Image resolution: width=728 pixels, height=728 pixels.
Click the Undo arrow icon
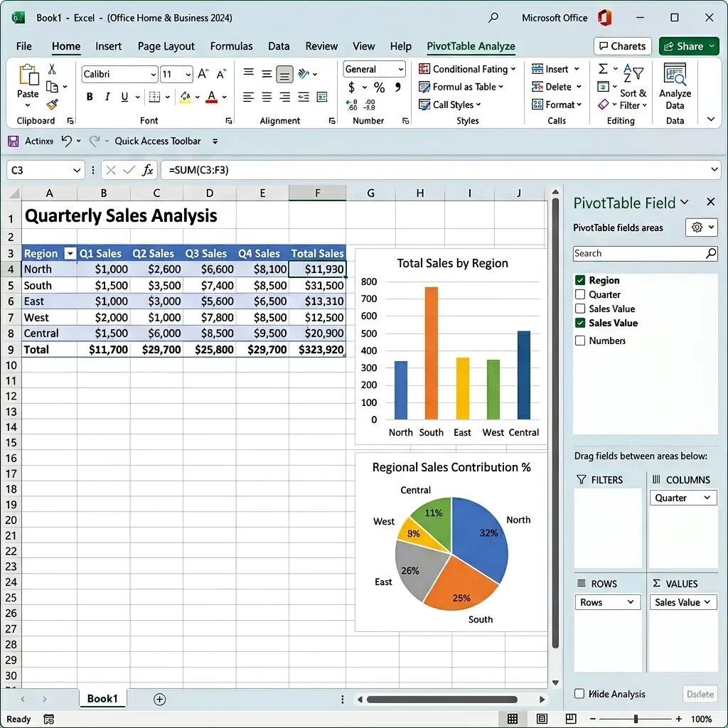[x=66, y=141]
